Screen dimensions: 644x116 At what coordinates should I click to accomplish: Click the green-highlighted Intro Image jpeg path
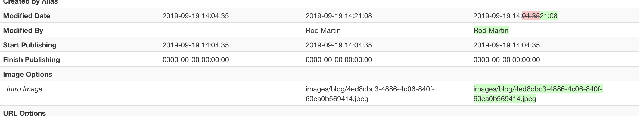click(x=537, y=94)
